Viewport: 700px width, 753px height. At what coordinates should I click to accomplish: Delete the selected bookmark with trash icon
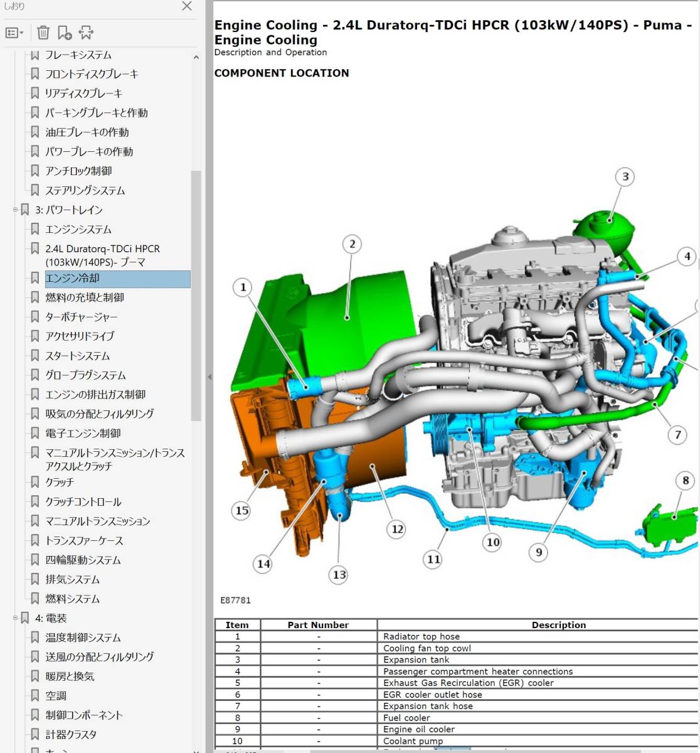[x=43, y=33]
